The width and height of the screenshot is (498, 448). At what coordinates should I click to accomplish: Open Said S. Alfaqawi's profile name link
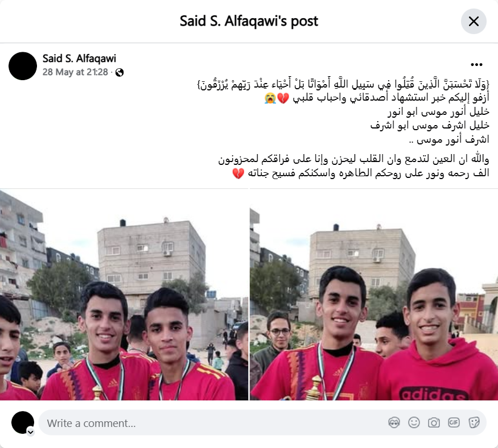pyautogui.click(x=80, y=59)
